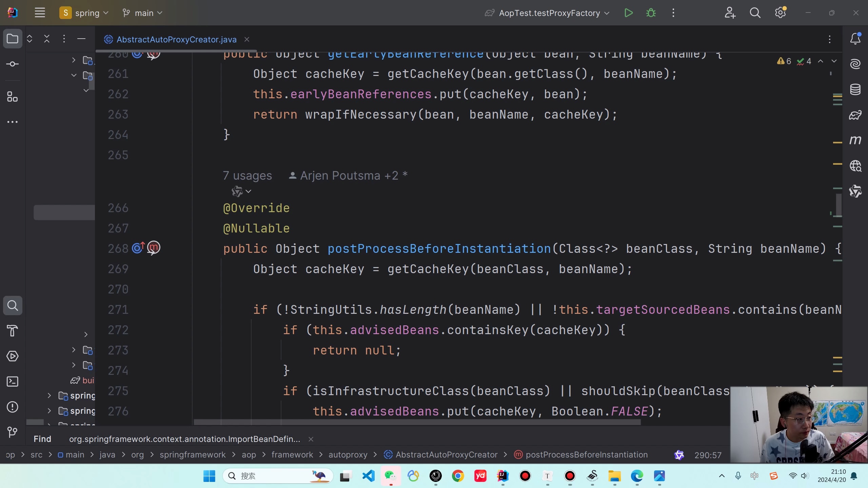Open the main hamburger menu
The image size is (868, 488).
pyautogui.click(x=40, y=13)
